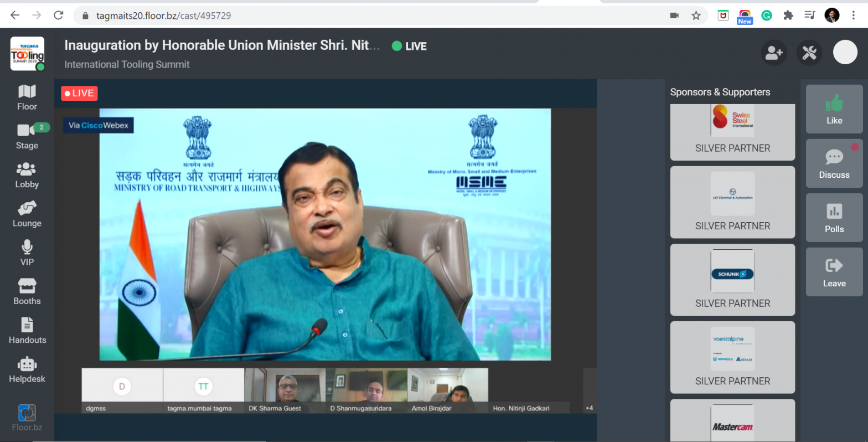Click the Like thumbs-up button
The image size is (868, 442).
(834, 109)
